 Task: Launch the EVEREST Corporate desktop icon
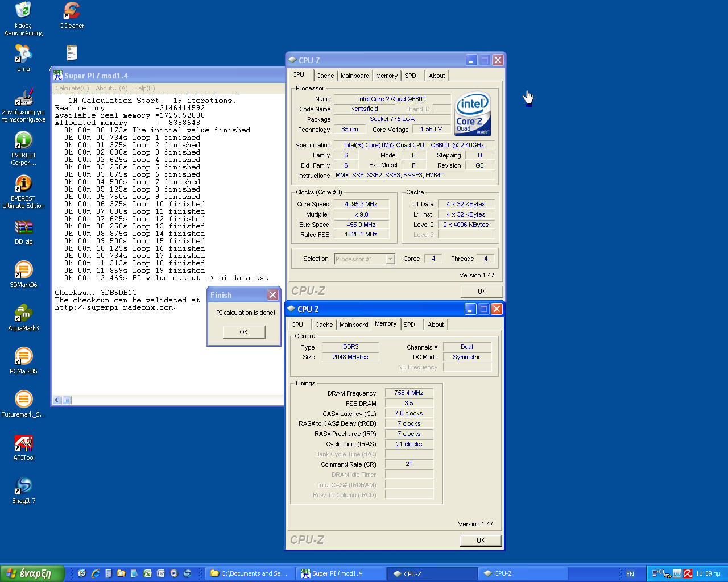pos(23,148)
